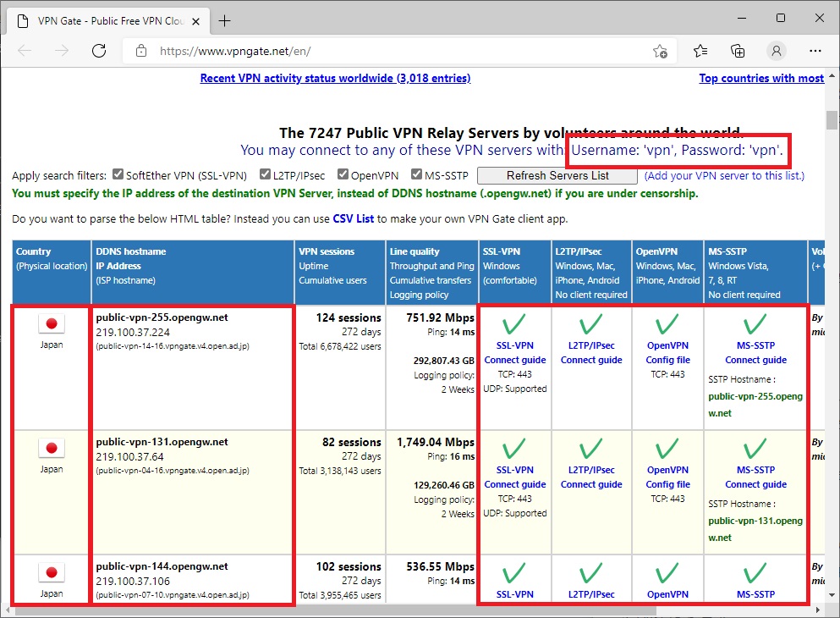Uncheck the OpenVPN search filter
840x618 pixels.
click(343, 174)
